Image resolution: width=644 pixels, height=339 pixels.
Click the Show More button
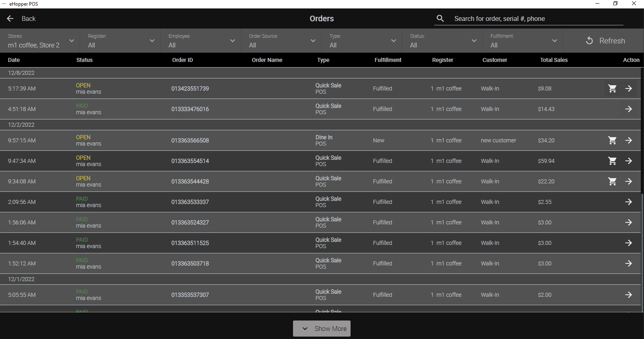pos(322,329)
